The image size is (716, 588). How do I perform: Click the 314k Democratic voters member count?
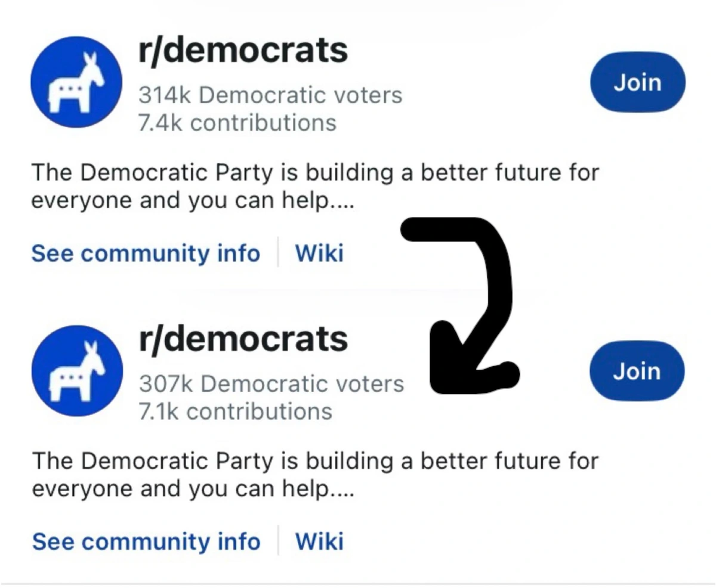click(x=270, y=94)
